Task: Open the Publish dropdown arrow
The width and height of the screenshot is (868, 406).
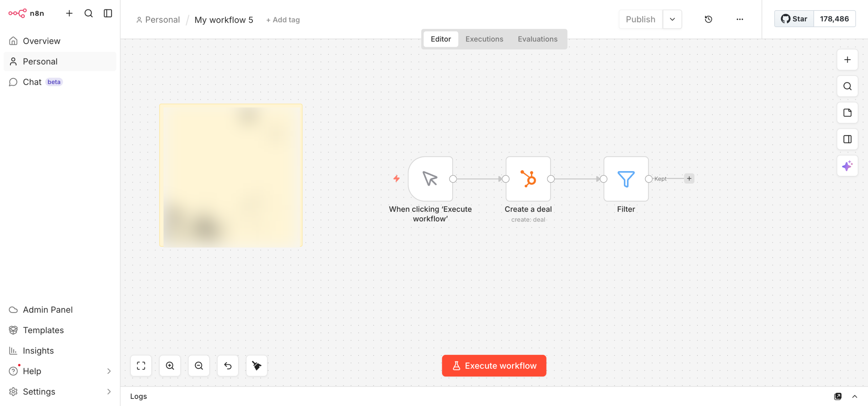Action: point(672,19)
